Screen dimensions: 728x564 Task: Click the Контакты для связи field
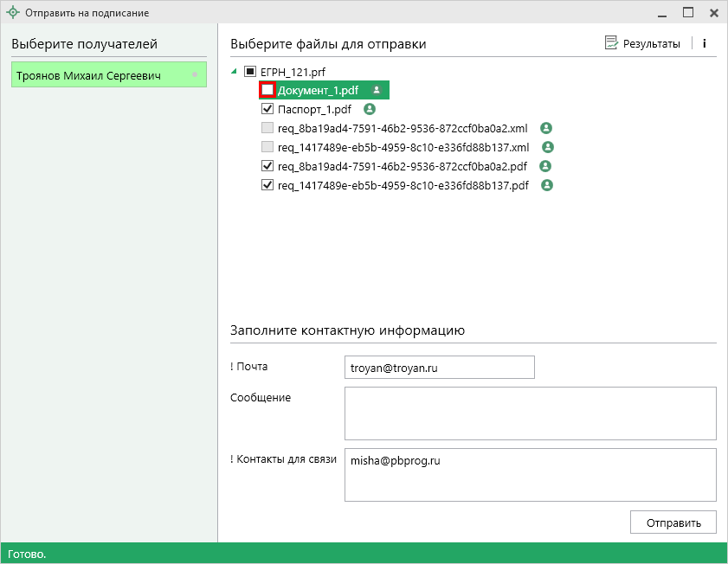pyautogui.click(x=530, y=474)
